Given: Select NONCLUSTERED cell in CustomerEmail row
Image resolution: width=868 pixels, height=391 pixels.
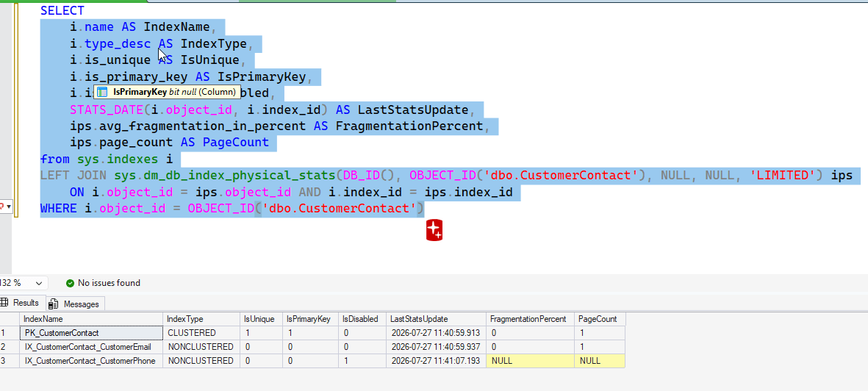Looking at the screenshot, I should click(201, 347).
